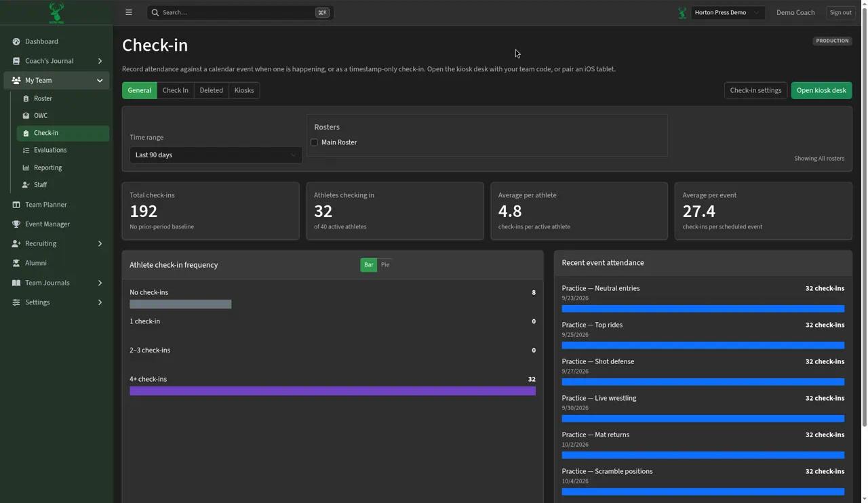Select the Kiosks tab
Screen dimensions: 868x503
(244, 90)
